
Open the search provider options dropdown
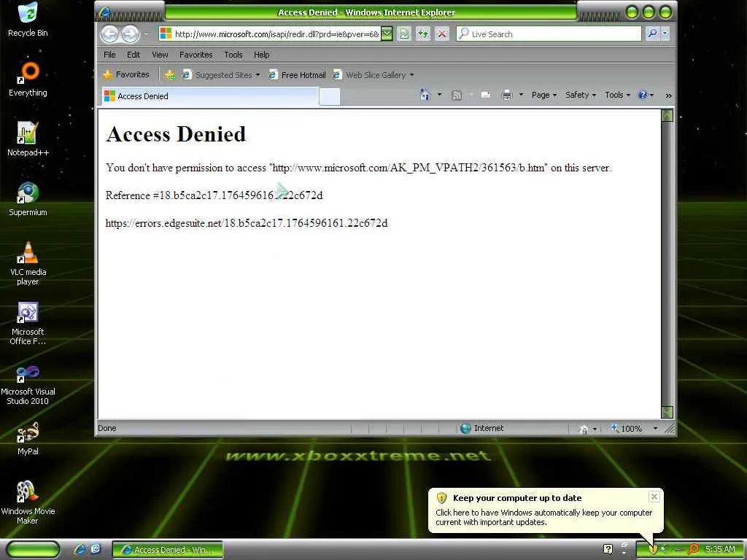(665, 34)
